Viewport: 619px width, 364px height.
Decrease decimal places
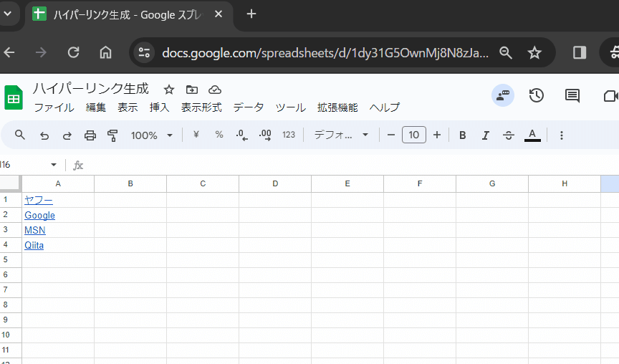[x=241, y=135]
